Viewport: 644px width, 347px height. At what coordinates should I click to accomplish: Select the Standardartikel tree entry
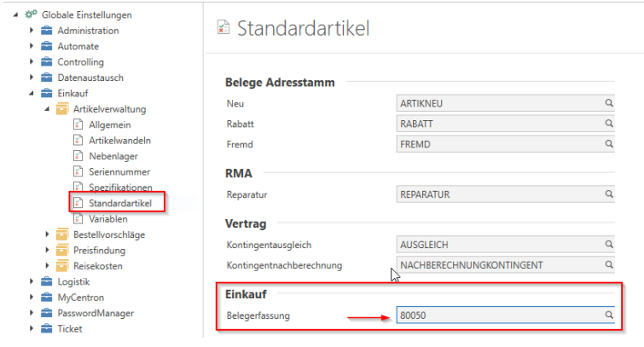coord(118,203)
